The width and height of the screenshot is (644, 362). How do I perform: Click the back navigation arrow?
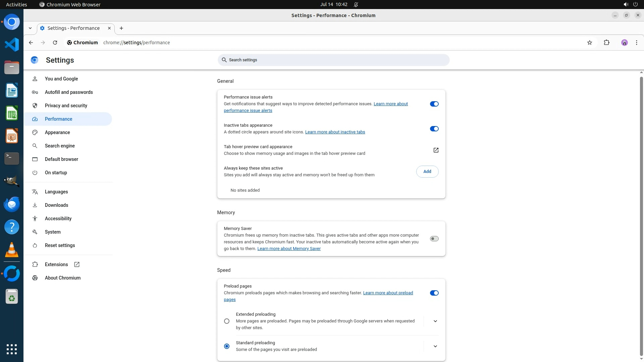(x=31, y=43)
